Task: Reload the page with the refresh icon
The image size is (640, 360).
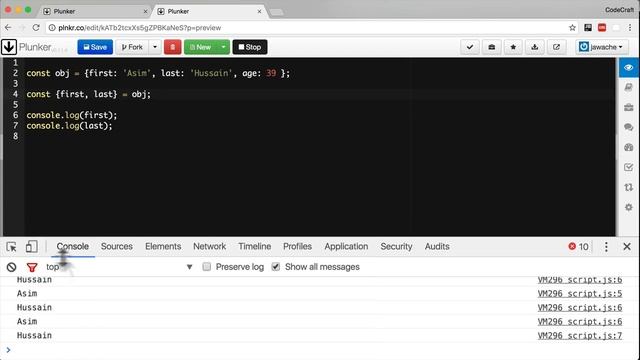Action: coord(36,28)
